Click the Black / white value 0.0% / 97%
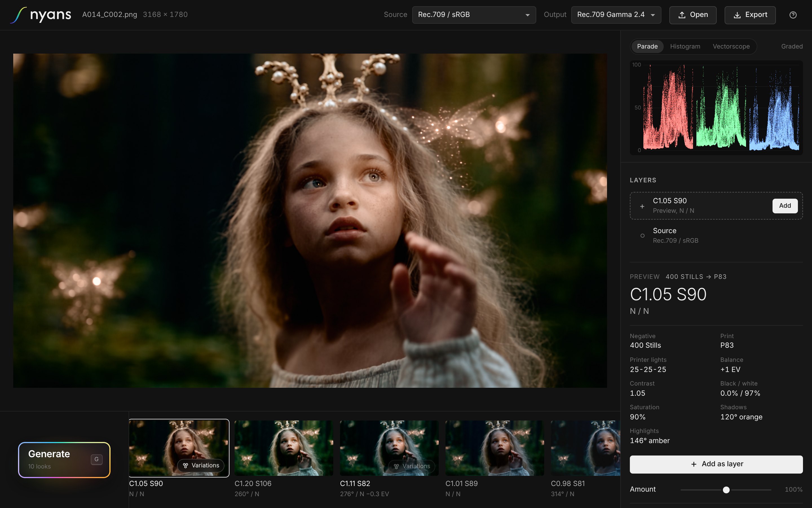Screen dimensions: 812x508 tap(740, 393)
